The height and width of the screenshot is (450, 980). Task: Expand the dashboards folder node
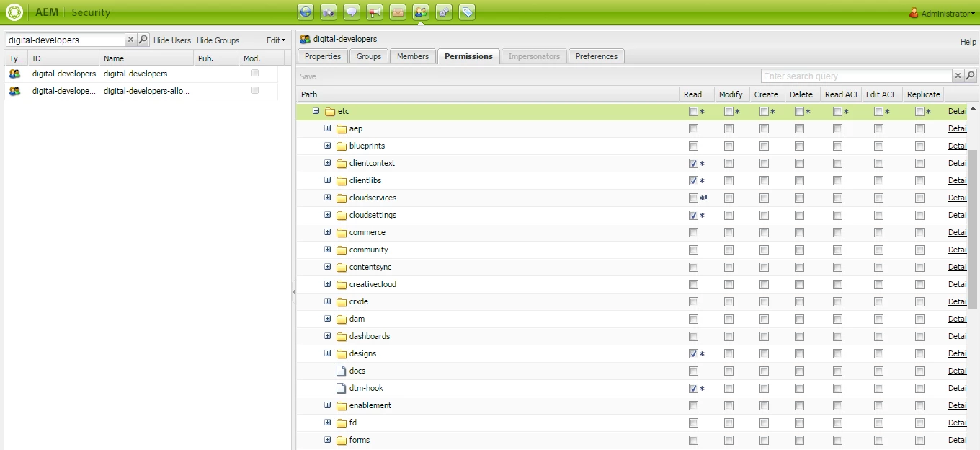(327, 336)
